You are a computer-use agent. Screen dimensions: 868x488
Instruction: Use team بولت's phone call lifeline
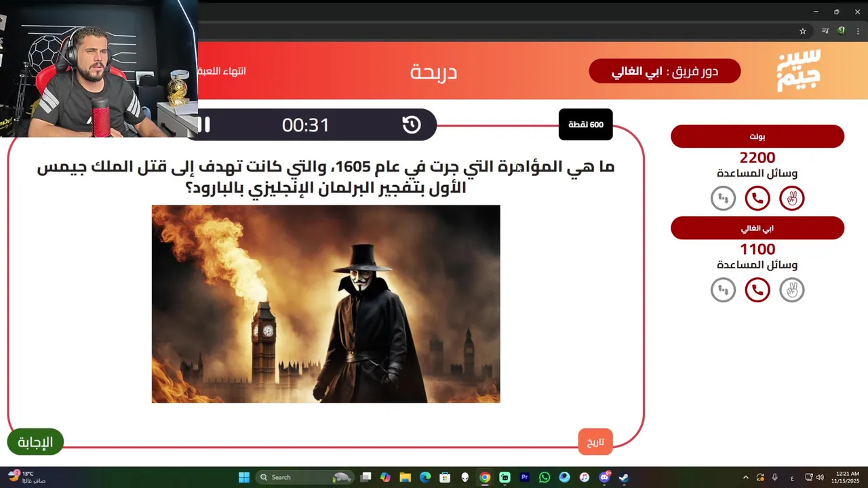coord(757,198)
